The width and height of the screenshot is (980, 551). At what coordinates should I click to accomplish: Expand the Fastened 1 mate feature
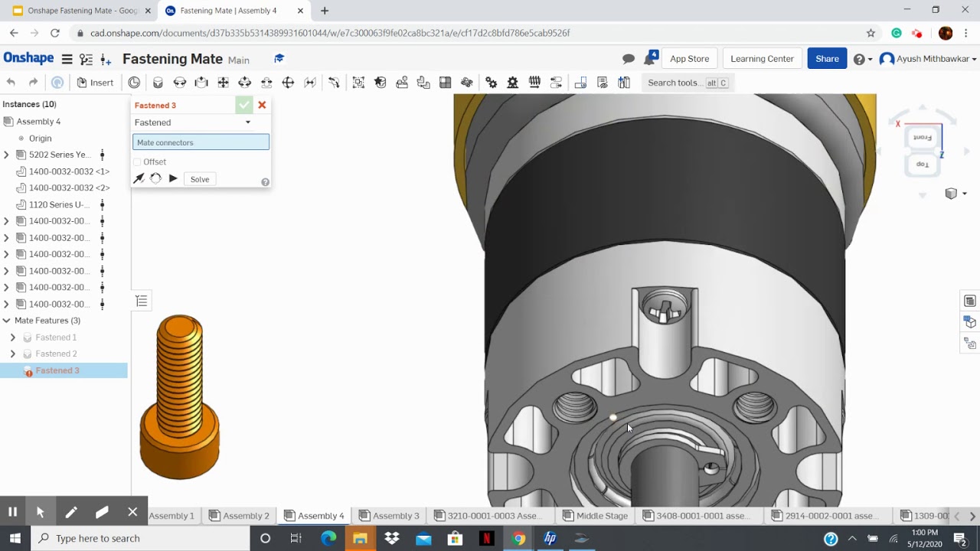coord(12,337)
